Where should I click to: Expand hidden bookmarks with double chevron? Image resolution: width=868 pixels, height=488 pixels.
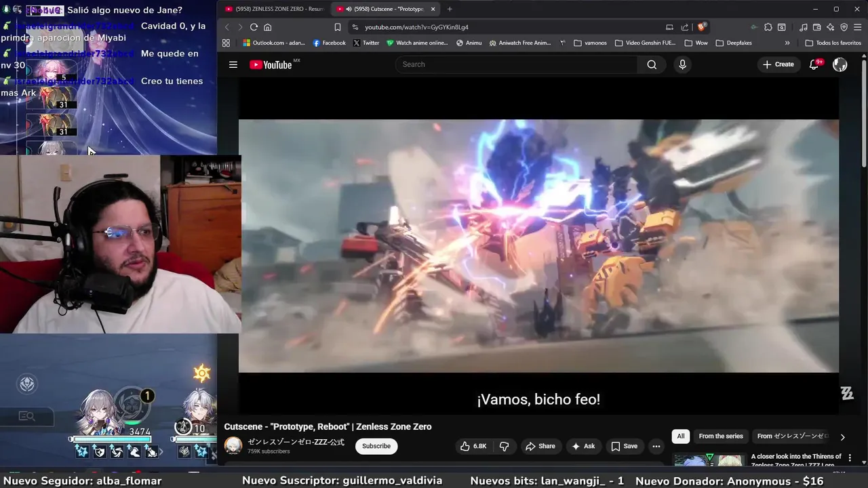click(787, 43)
